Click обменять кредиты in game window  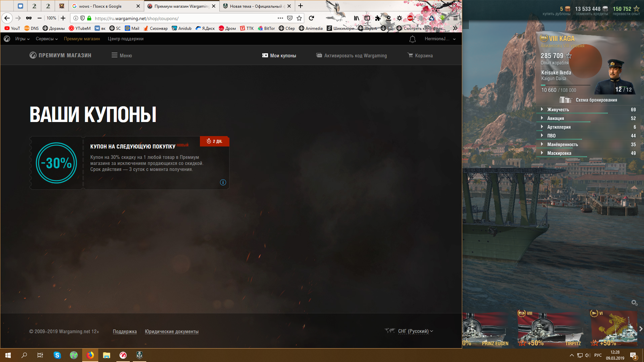592,14
